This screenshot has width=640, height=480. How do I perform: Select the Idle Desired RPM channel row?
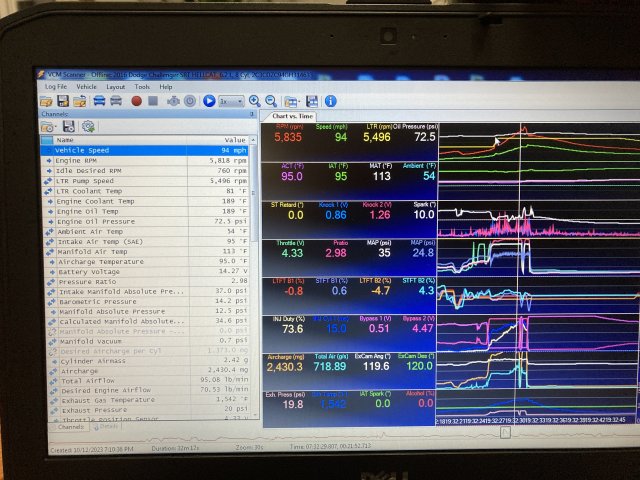(145, 171)
